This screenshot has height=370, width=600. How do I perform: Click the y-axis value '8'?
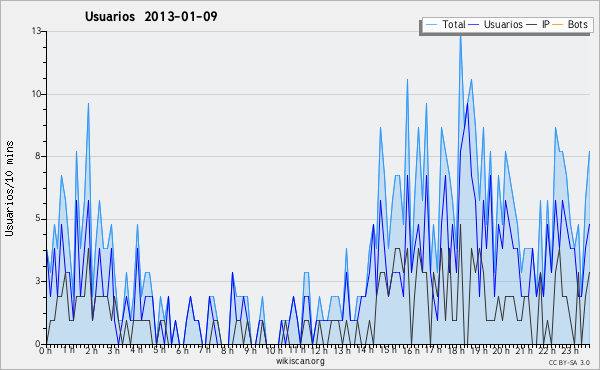pyautogui.click(x=38, y=156)
